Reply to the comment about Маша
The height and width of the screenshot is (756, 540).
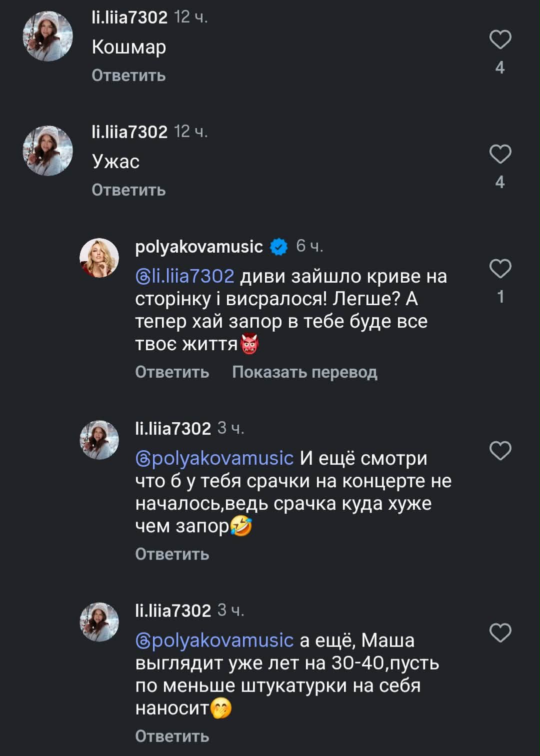pos(172,736)
